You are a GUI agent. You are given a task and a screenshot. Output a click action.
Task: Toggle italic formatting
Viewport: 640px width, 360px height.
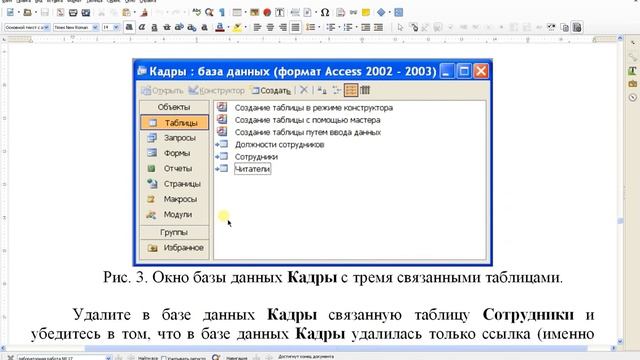click(142, 27)
